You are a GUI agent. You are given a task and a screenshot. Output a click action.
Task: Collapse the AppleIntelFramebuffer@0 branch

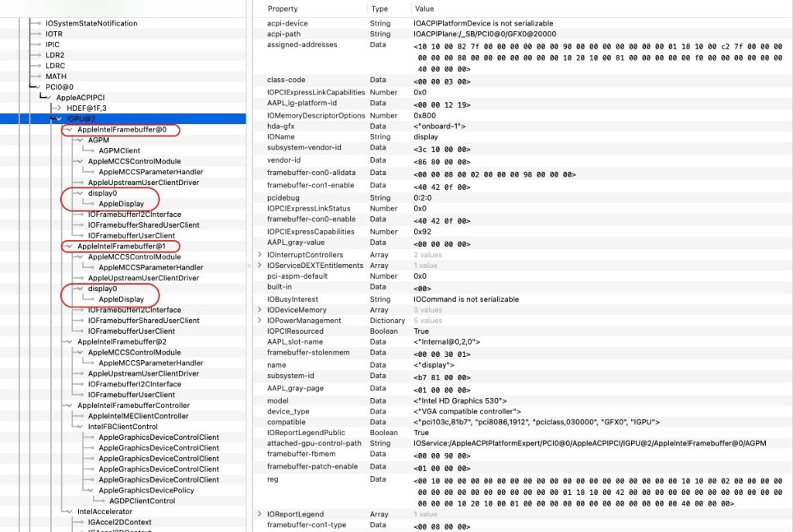[70, 129]
